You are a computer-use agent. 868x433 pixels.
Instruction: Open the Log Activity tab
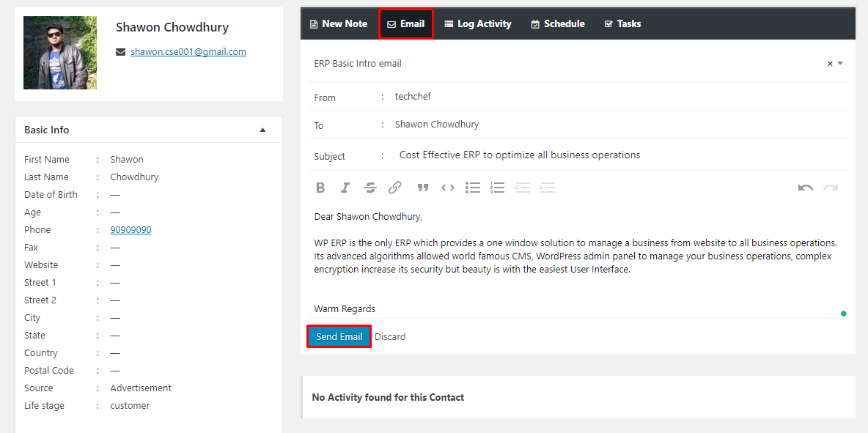click(477, 23)
